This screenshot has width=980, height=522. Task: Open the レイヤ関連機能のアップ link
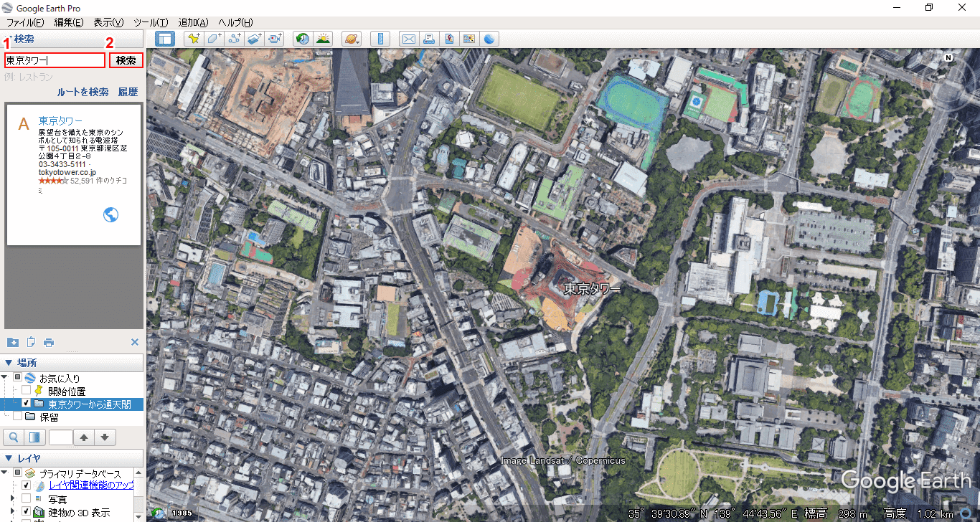pyautogui.click(x=91, y=486)
